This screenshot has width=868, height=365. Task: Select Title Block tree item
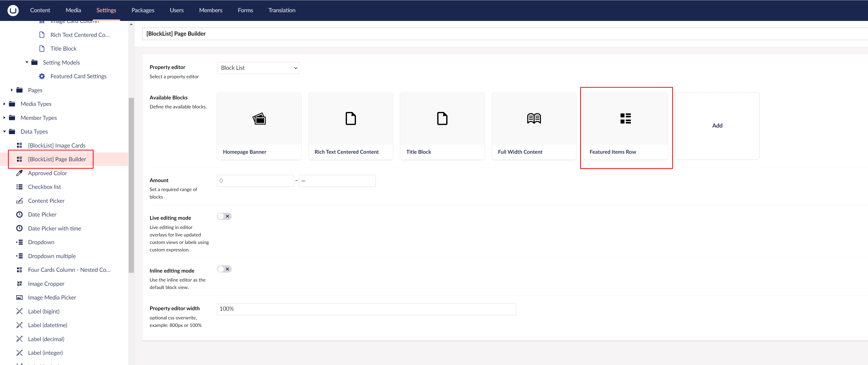tap(63, 49)
